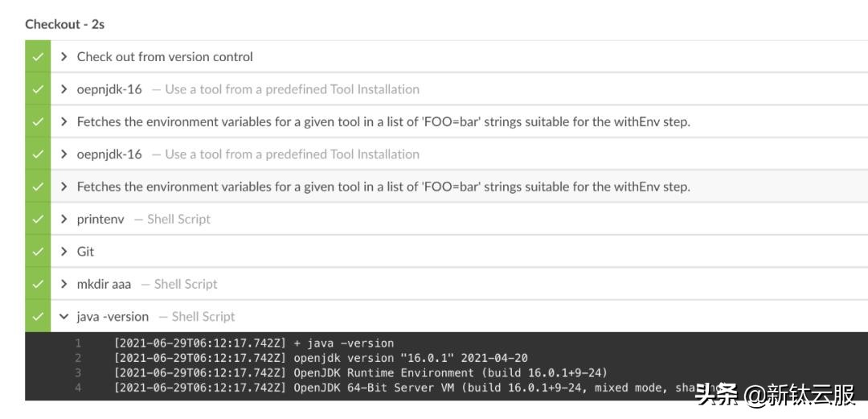This screenshot has height=419, width=868.
Task: Click the Check out from version control label
Action: [165, 57]
